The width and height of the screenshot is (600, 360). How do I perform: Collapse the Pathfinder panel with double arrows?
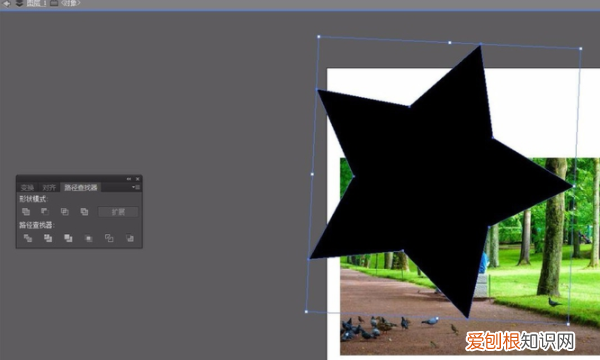pos(129,179)
